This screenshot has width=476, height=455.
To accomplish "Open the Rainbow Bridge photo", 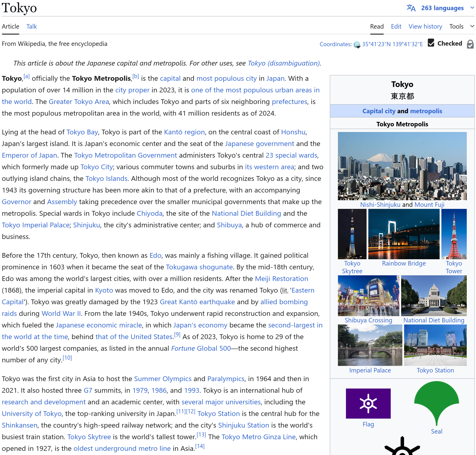I will 404,234.
